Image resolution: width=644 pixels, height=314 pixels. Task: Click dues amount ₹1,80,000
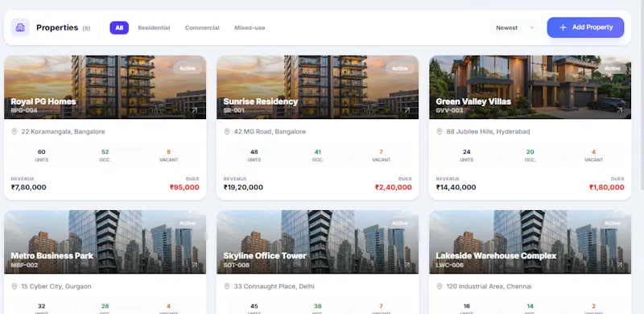(x=607, y=188)
